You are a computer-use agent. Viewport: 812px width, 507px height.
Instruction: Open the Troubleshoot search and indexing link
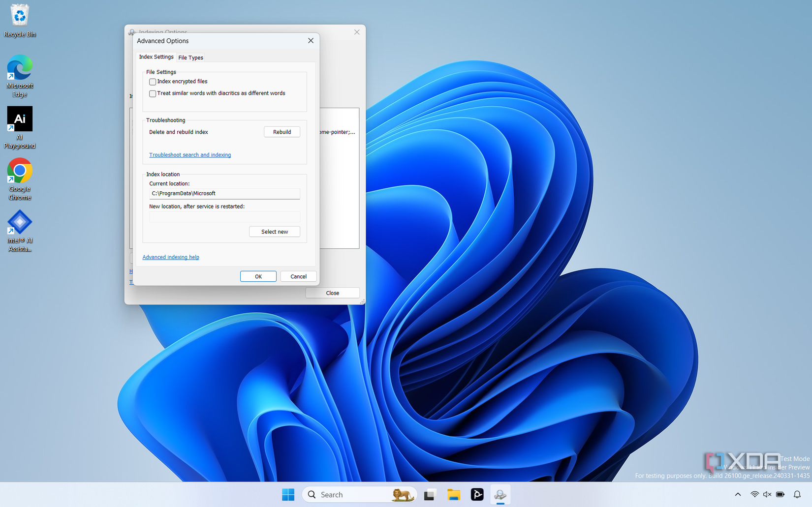click(189, 154)
